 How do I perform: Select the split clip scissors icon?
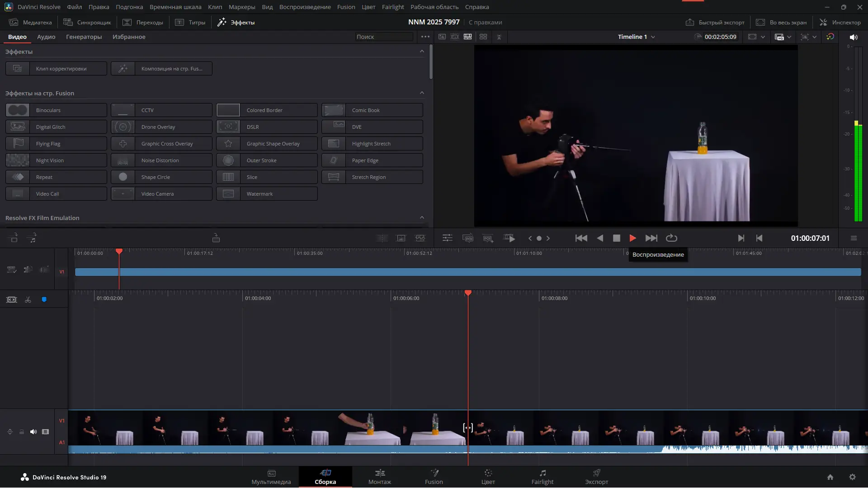28,300
